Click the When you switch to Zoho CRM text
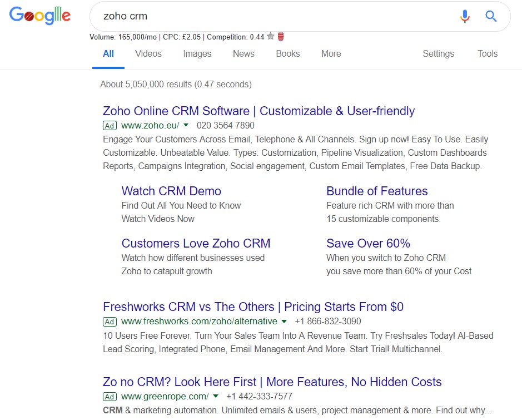The height and width of the screenshot is (420, 522). click(x=386, y=258)
